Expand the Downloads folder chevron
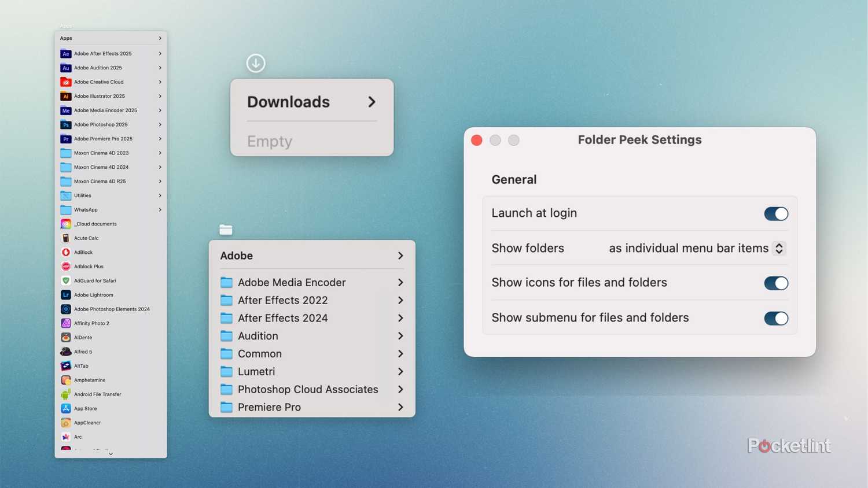The width and height of the screenshot is (868, 488). [x=372, y=102]
